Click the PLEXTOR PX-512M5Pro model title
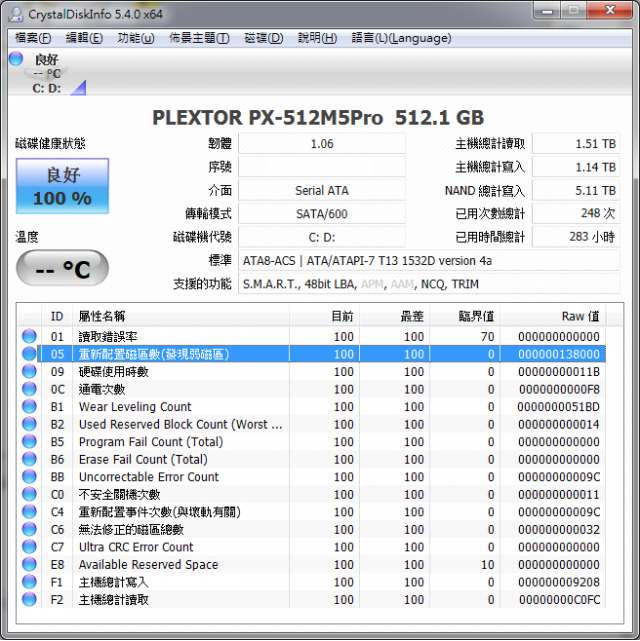The image size is (640, 641). point(318,118)
